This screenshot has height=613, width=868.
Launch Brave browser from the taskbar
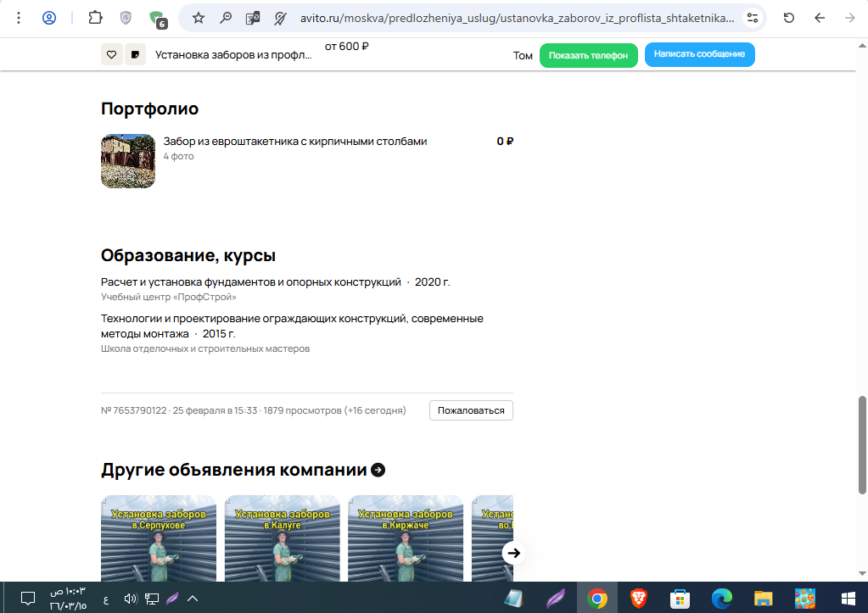[x=639, y=598]
